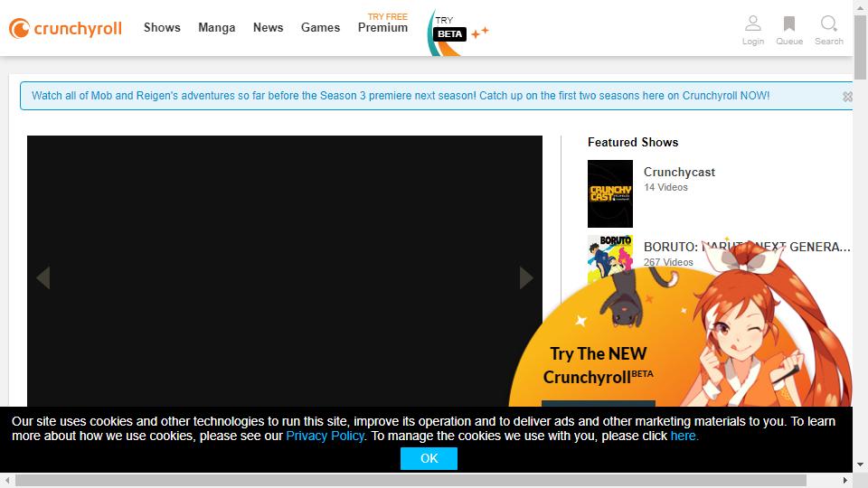Click the '14 Videos' text
868x488 pixels.
click(665, 188)
